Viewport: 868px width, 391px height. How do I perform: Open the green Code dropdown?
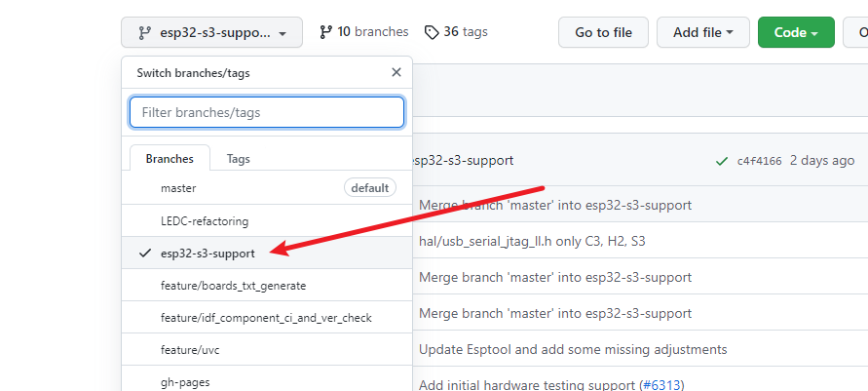pyautogui.click(x=795, y=32)
